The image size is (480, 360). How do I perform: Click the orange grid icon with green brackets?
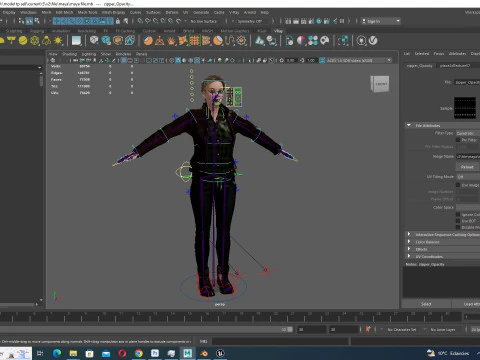coord(195,41)
